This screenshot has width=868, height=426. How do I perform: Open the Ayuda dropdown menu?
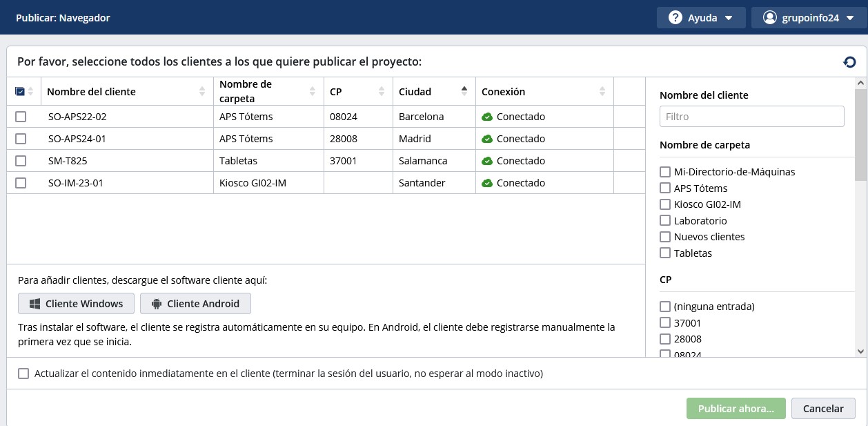[x=700, y=18]
